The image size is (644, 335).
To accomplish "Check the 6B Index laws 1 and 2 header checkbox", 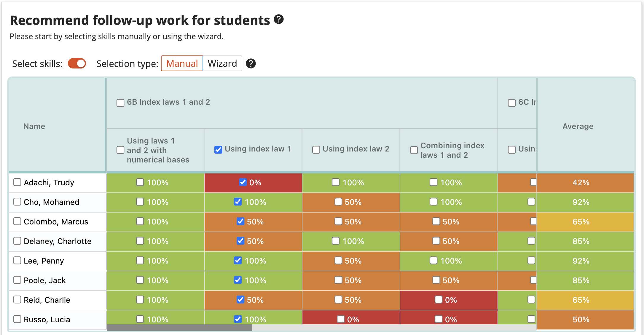I will 120,103.
